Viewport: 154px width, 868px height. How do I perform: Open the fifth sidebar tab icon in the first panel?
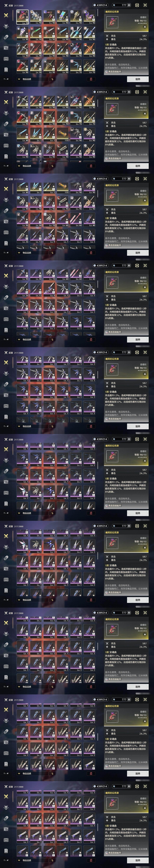click(6, 59)
